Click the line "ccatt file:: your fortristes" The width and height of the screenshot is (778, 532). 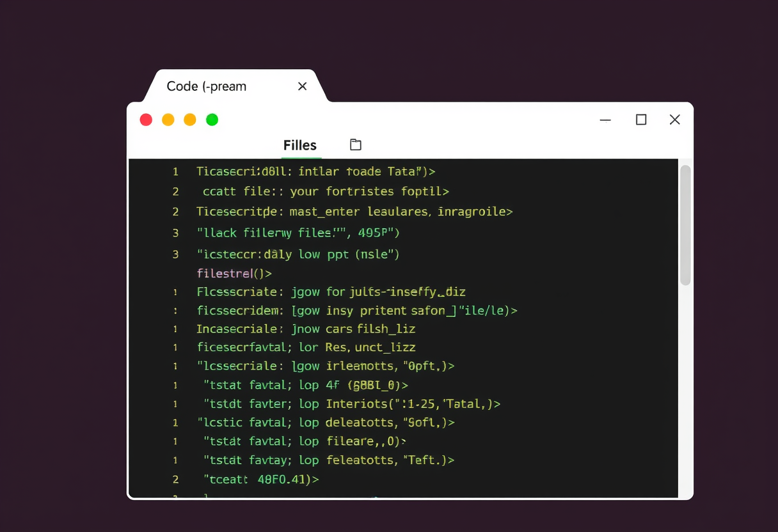326,191
